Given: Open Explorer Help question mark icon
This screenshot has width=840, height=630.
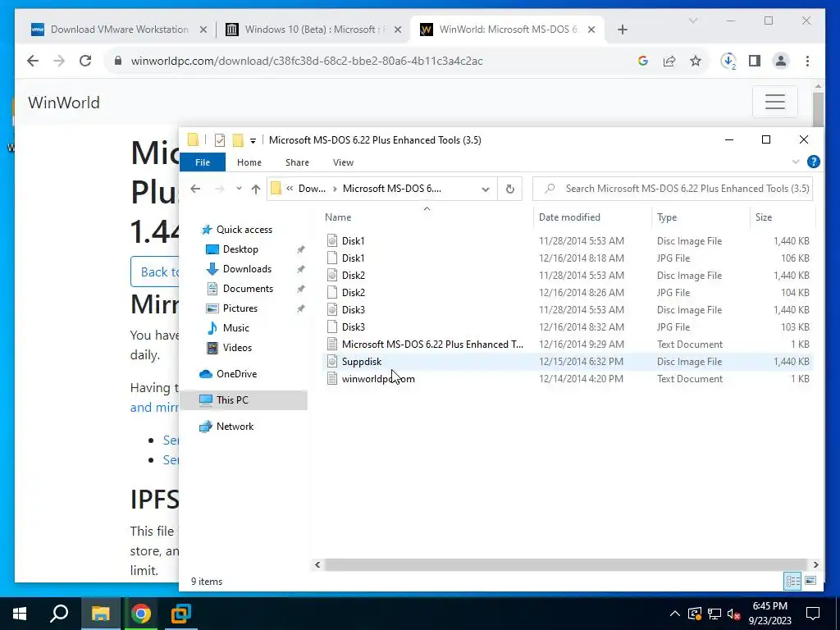Looking at the screenshot, I should pyautogui.click(x=813, y=162).
